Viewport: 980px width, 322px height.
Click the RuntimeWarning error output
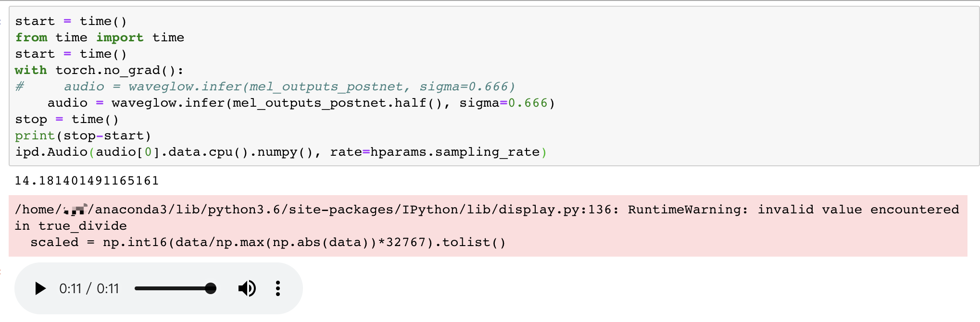point(337,226)
